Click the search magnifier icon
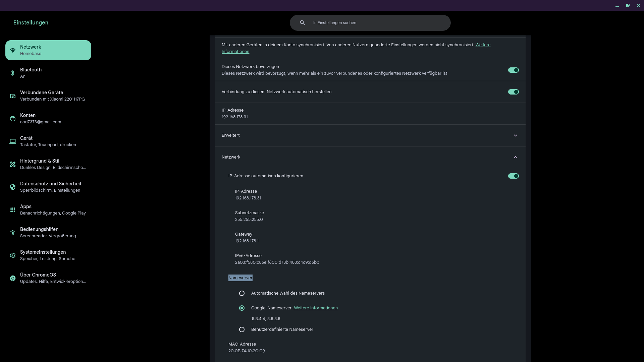The height and width of the screenshot is (362, 644). (x=302, y=23)
